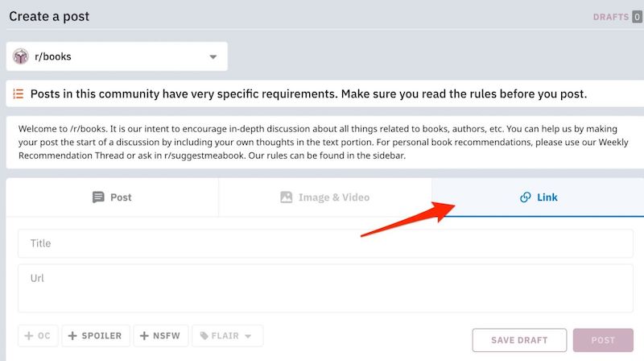This screenshot has height=361, width=644.
Task: Switch to the Post tab
Action: click(x=112, y=197)
